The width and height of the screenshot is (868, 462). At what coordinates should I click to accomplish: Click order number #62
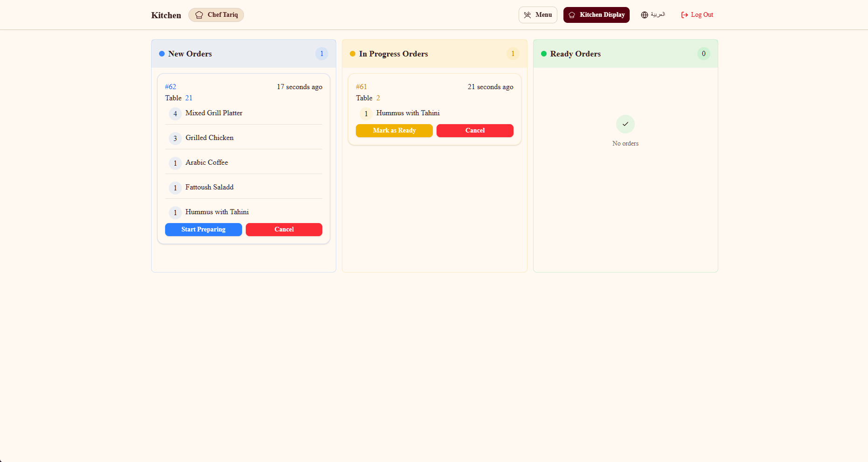pyautogui.click(x=171, y=87)
